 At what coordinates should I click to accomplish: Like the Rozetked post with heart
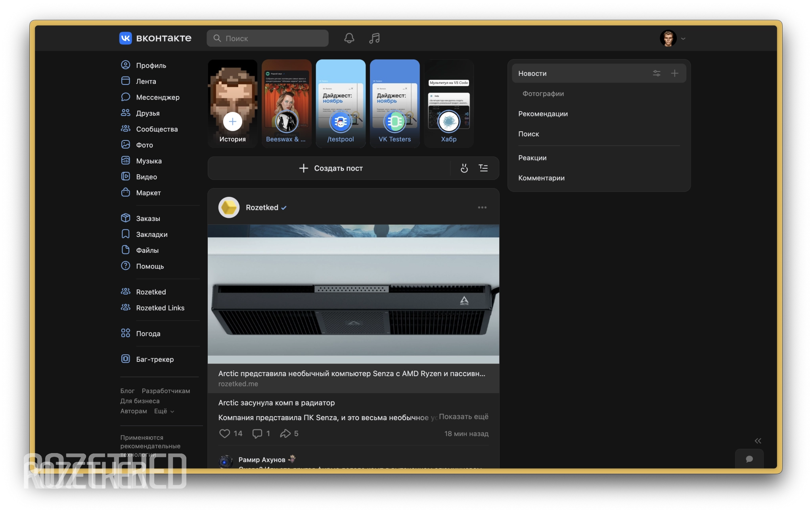click(x=225, y=434)
